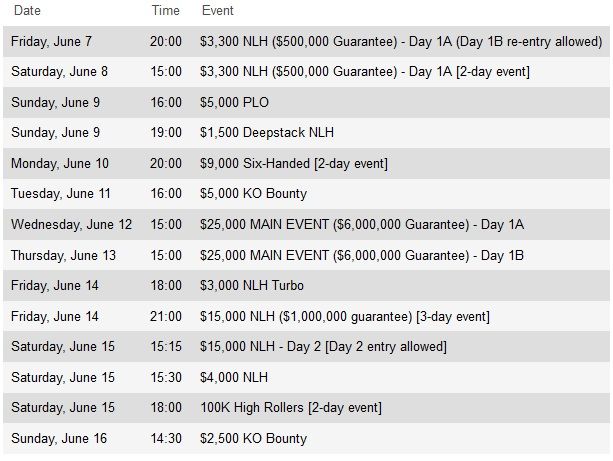Click the $5,000 KO Bounty event
613x461 pixels.
pos(253,194)
